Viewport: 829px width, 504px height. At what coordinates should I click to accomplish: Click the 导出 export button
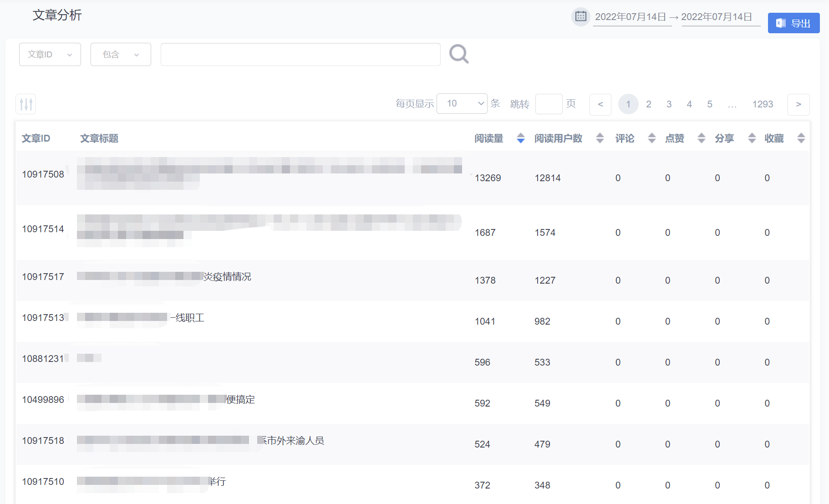coord(793,23)
